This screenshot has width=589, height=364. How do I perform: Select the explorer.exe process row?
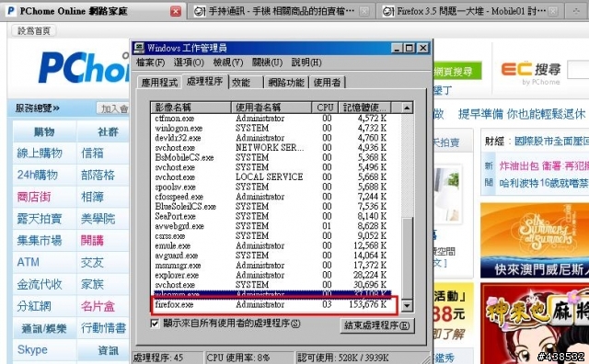[271, 275]
